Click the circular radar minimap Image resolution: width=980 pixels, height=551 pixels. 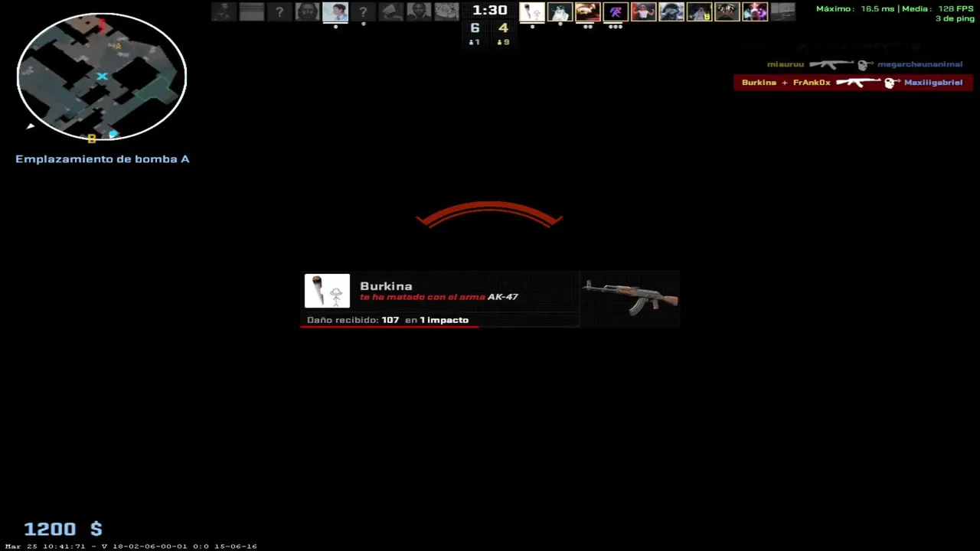pos(102,77)
